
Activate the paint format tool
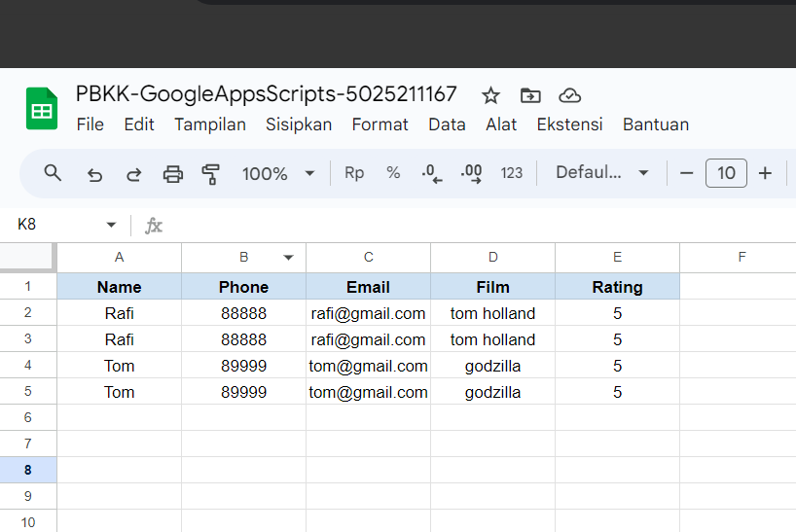point(211,174)
